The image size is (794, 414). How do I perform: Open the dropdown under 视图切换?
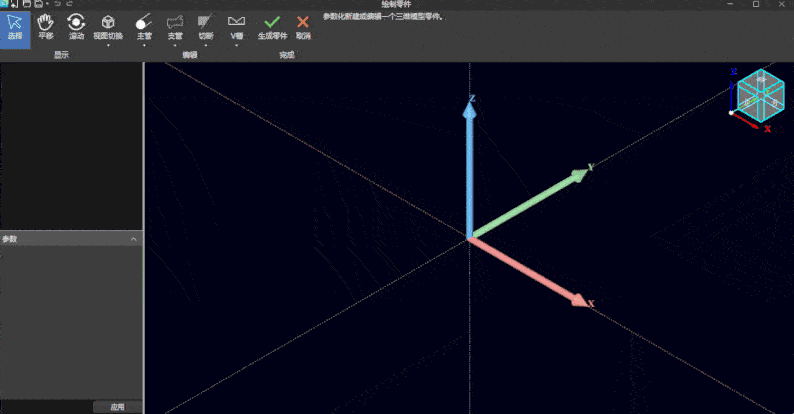[108, 46]
